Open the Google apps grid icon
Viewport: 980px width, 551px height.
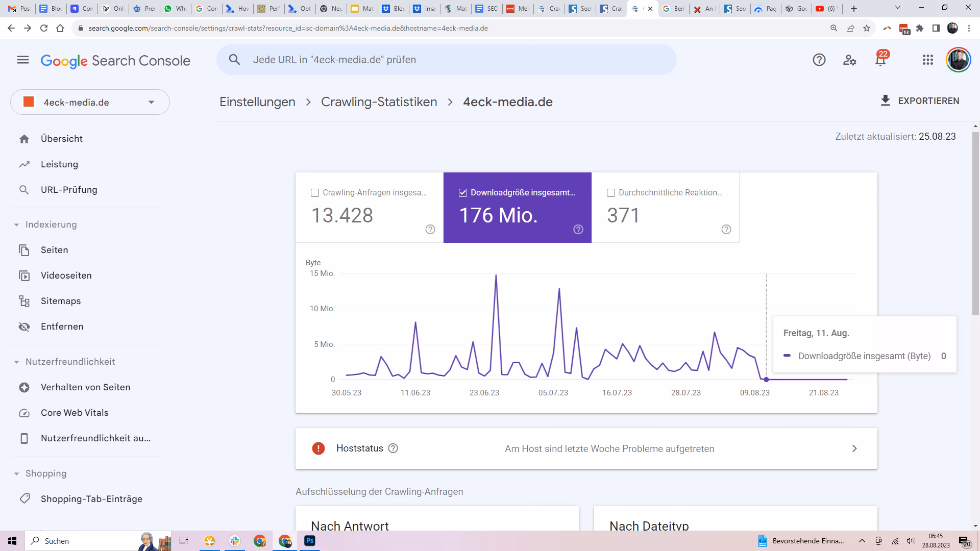coord(928,60)
